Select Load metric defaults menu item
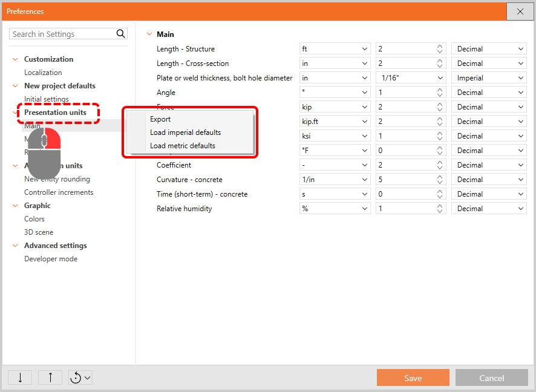The image size is (536, 392). [x=183, y=146]
